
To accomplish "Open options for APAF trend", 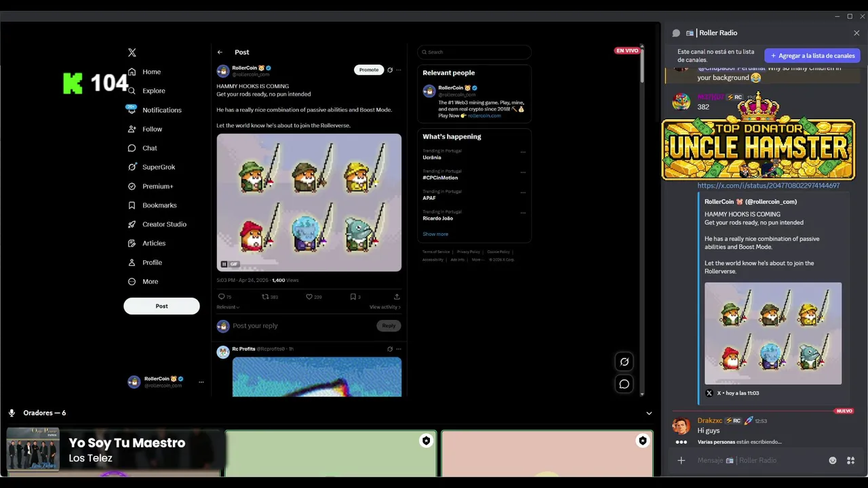I will point(523,193).
